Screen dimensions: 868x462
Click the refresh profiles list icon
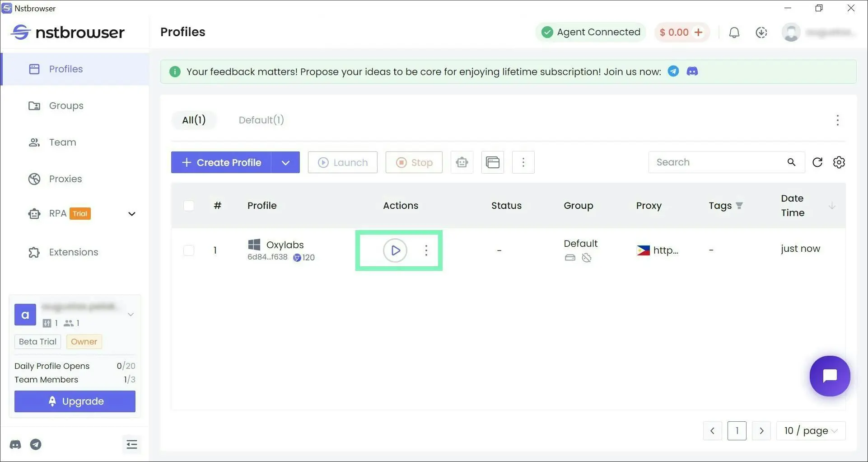(x=817, y=162)
